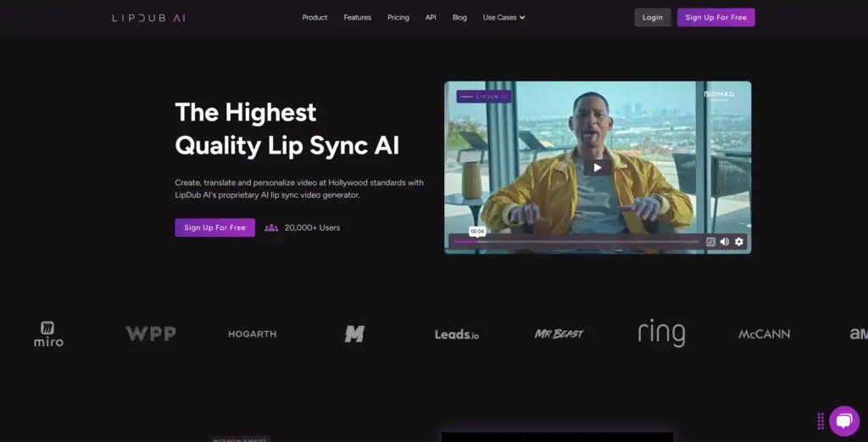Click the M brand logo
The width and height of the screenshot is (868, 442).
tap(355, 333)
